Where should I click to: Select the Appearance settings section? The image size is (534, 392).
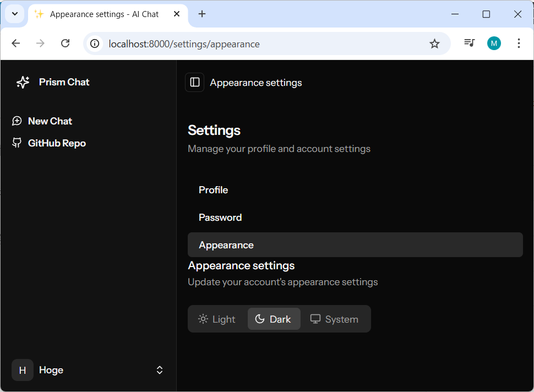click(x=226, y=245)
